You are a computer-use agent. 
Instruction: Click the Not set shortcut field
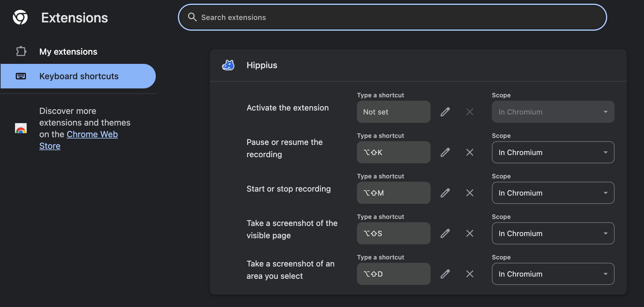pyautogui.click(x=394, y=112)
